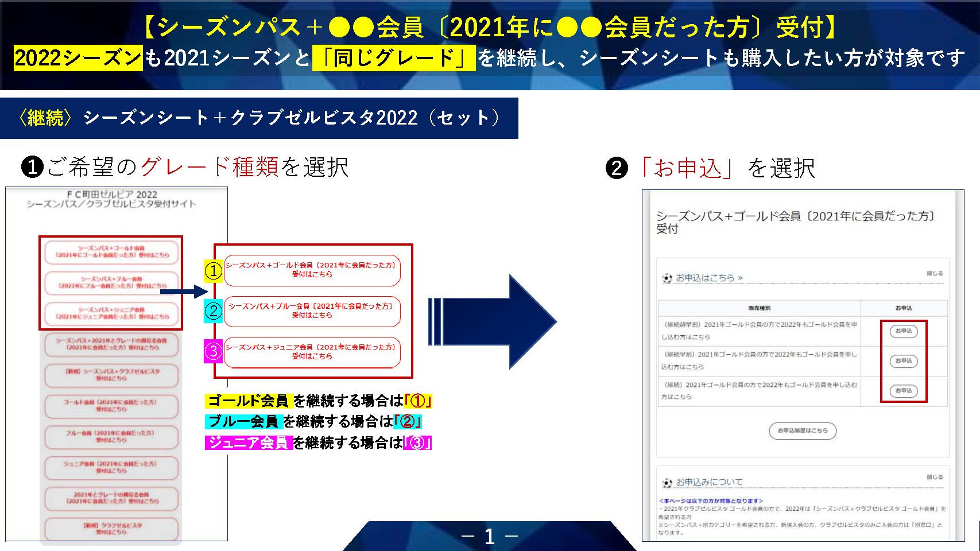This screenshot has height=551, width=980.
Task: Click soccer ball icon beside お申込みについて
Action: 667,483
